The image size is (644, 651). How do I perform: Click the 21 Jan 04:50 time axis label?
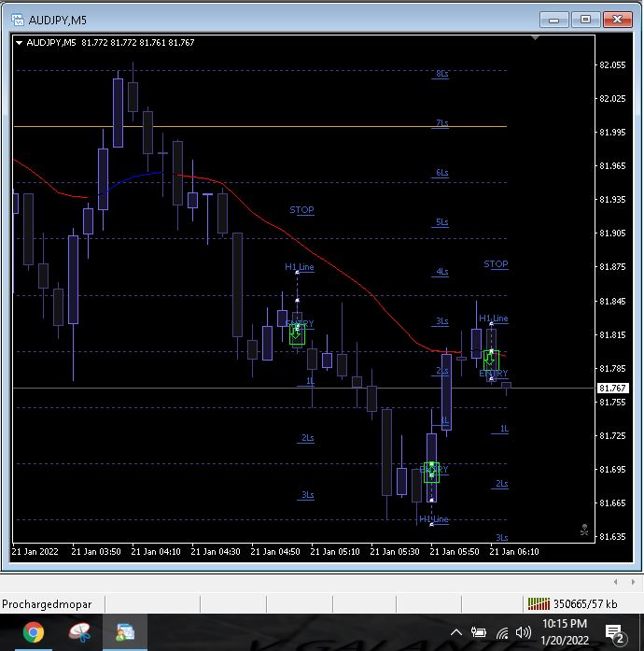point(275,552)
